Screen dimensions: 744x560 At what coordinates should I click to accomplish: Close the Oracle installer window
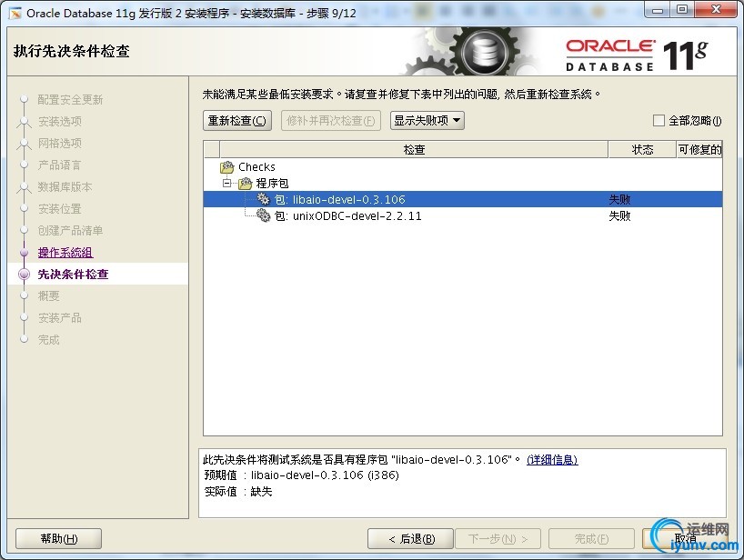pos(716,10)
